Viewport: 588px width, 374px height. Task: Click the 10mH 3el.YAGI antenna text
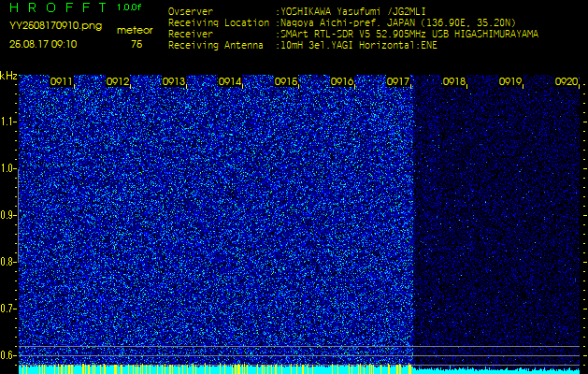(x=359, y=46)
